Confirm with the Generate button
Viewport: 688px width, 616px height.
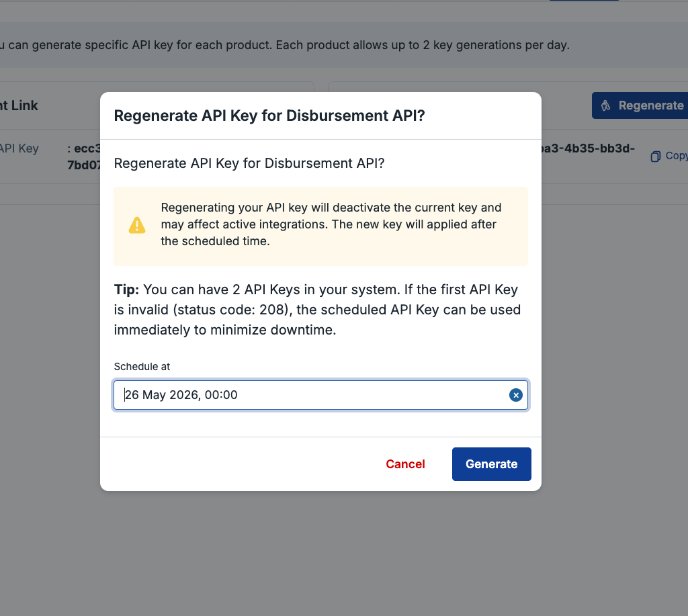tap(491, 464)
